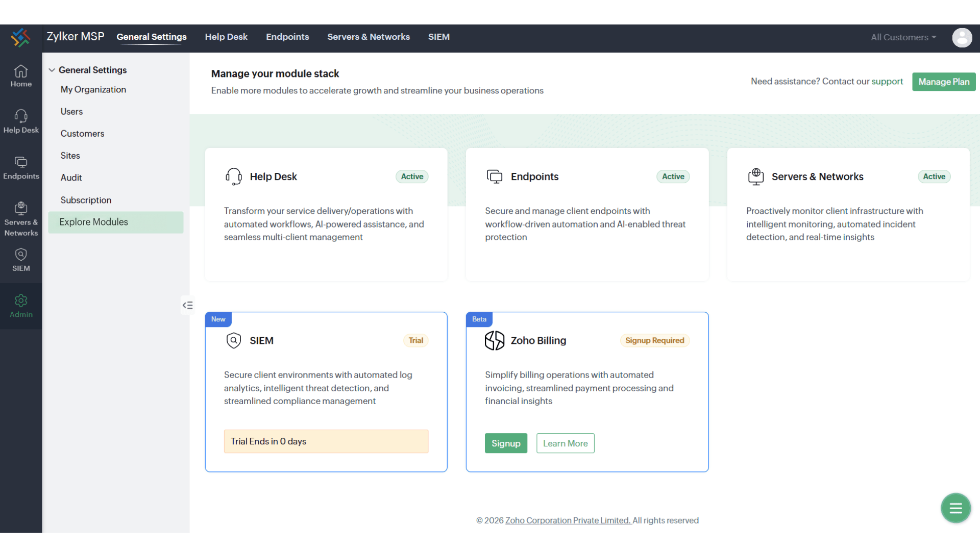
Task: Click the shield icon on the SIEM card
Action: point(233,340)
